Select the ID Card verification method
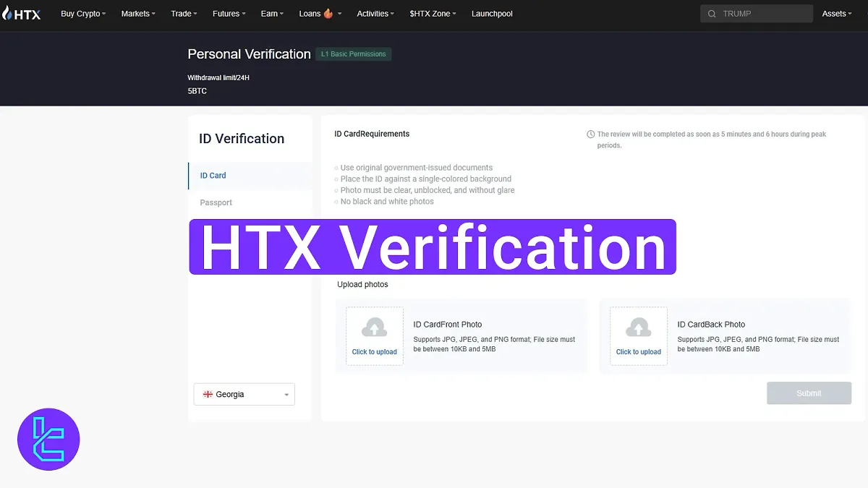 pyautogui.click(x=213, y=175)
